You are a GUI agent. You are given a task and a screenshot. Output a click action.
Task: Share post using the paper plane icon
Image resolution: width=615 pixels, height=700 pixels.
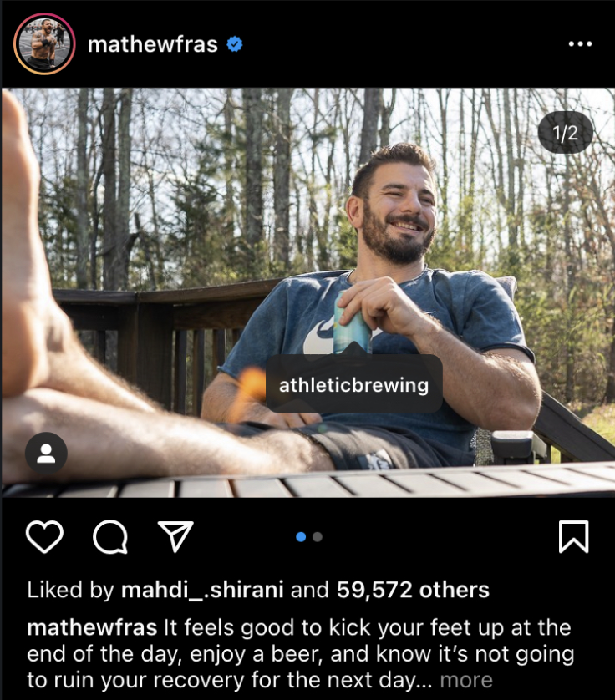175,535
